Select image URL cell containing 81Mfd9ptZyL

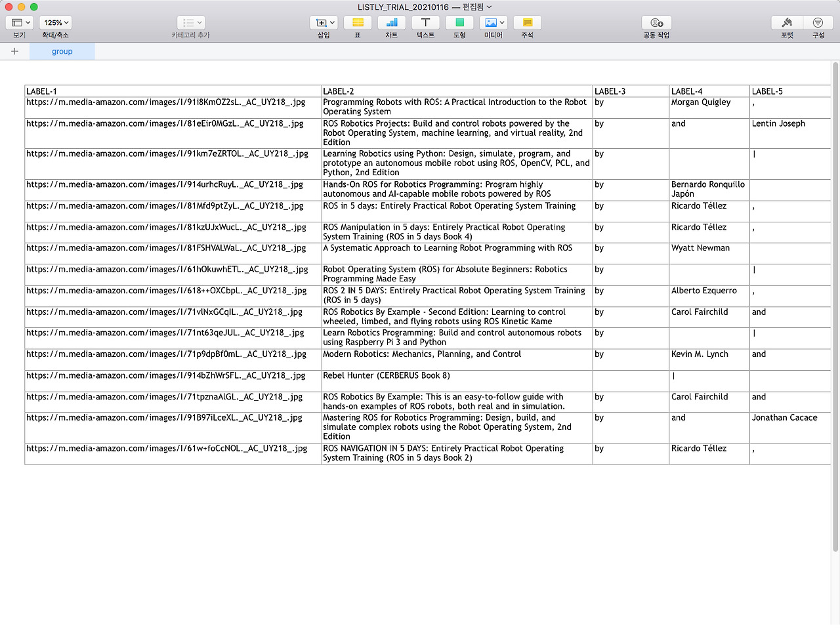[173, 211]
